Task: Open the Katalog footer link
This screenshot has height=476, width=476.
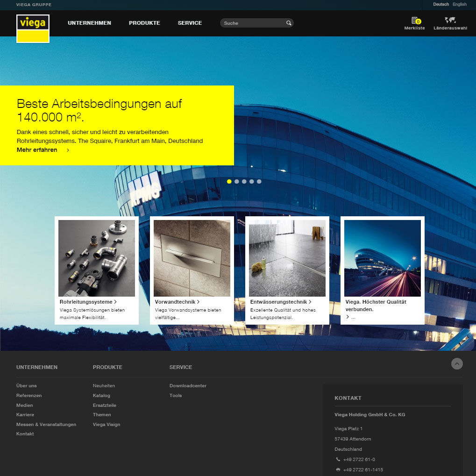Action: (x=101, y=396)
